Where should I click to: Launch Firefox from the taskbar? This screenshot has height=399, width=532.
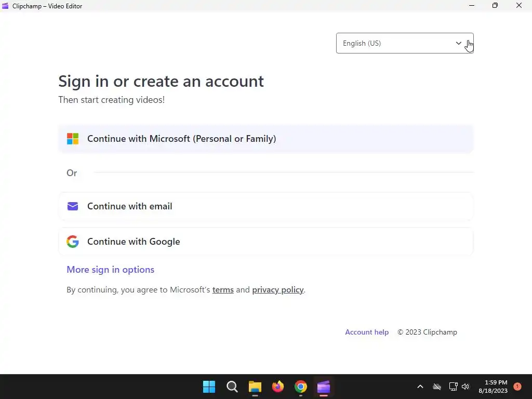coord(278,387)
